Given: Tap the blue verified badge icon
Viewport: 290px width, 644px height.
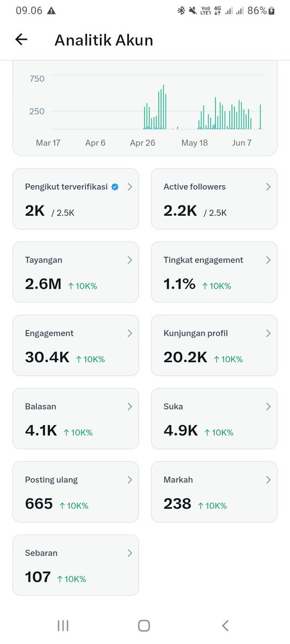Looking at the screenshot, I should (x=114, y=187).
